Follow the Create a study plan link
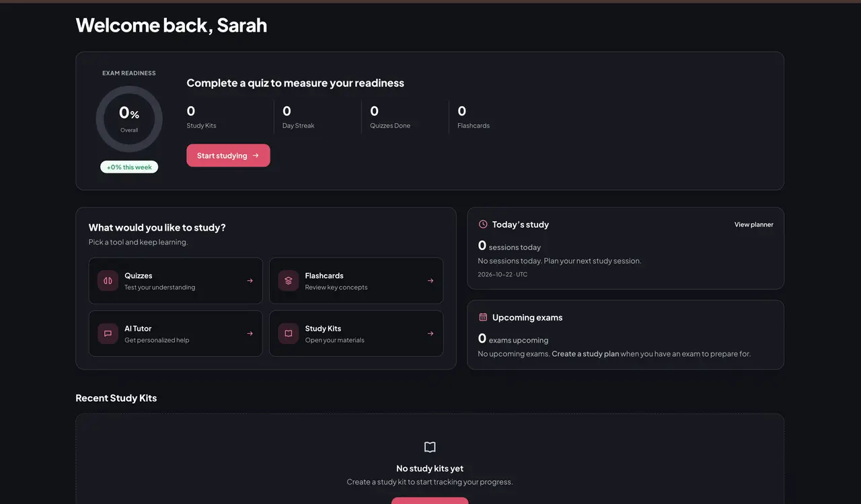The width and height of the screenshot is (861, 504). [585, 353]
